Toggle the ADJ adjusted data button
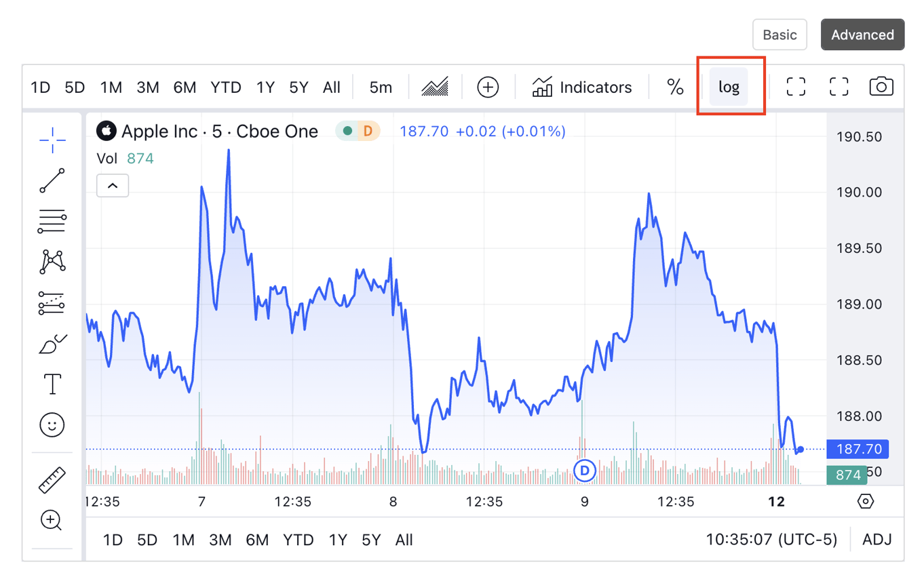Image resolution: width=924 pixels, height=577 pixels. tap(877, 540)
